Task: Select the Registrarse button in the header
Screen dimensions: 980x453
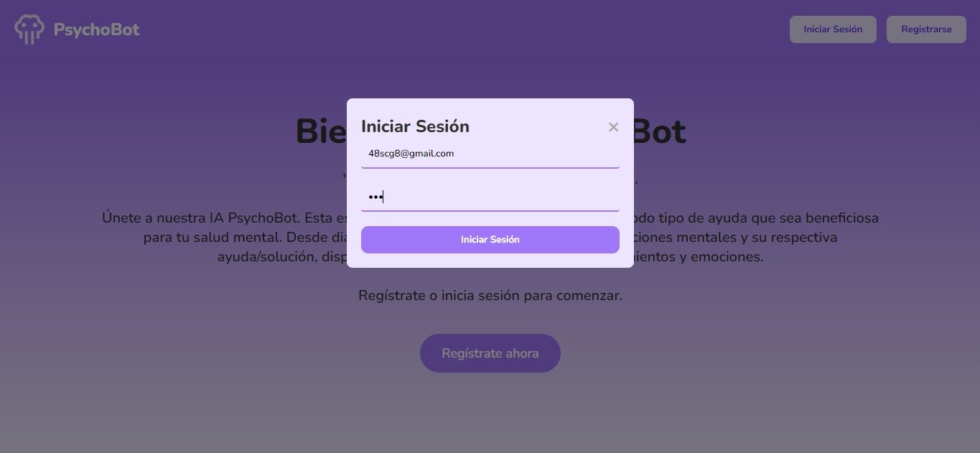Action: pos(926,29)
